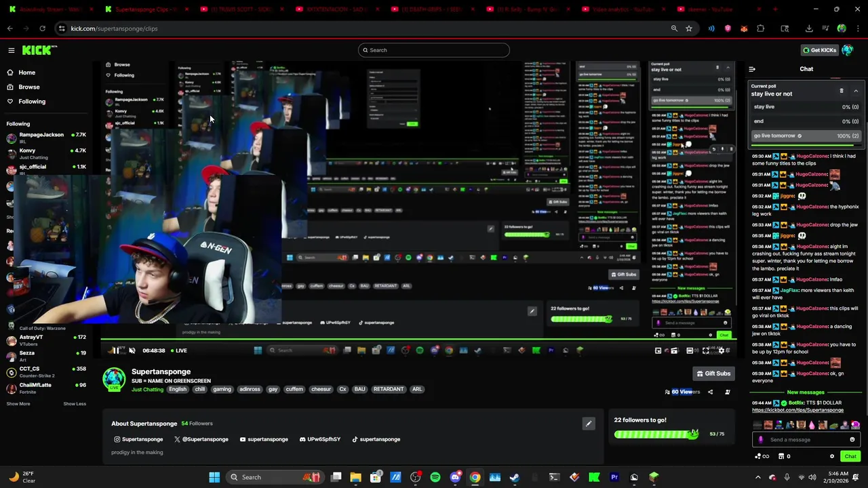Open Spotify from the Windows taskbar

[435, 477]
